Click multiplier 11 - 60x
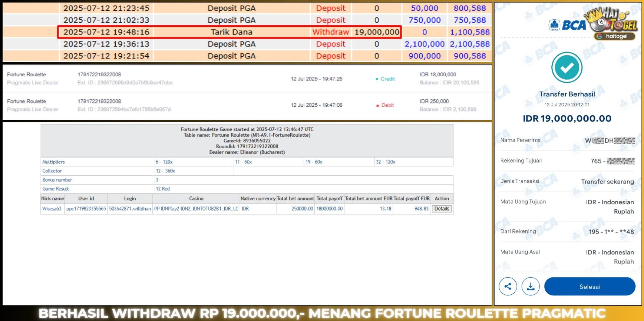 click(x=243, y=162)
